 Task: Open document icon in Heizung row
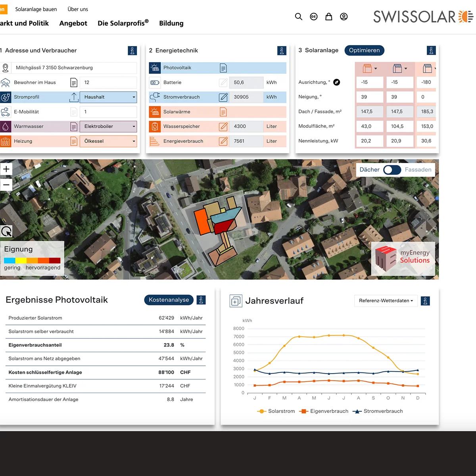click(74, 141)
